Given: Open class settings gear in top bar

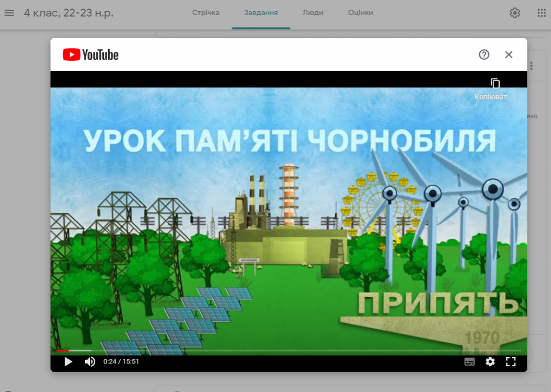Looking at the screenshot, I should click(515, 13).
